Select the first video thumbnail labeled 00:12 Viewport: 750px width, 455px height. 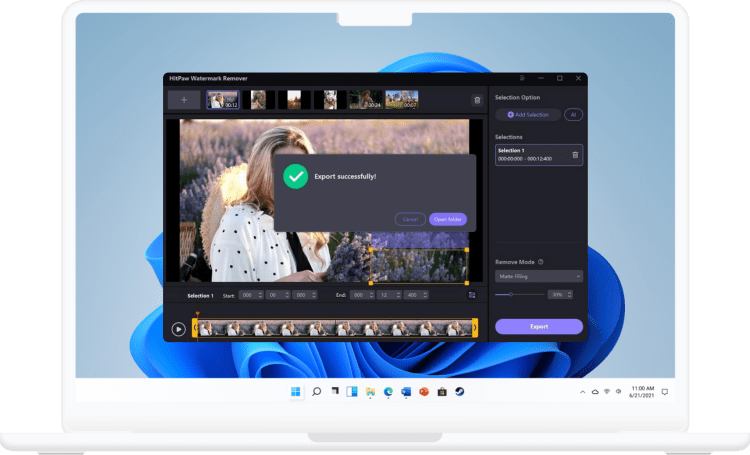coord(223,100)
